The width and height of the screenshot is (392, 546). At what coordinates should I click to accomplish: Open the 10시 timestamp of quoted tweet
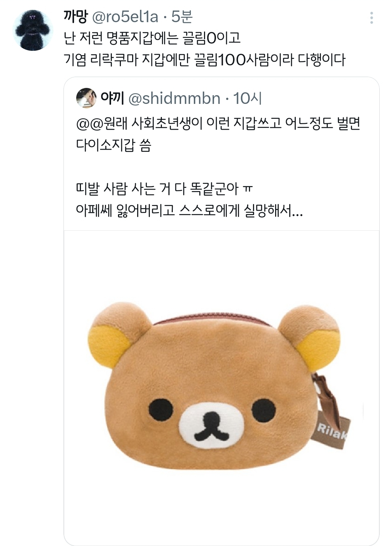[x=247, y=98]
